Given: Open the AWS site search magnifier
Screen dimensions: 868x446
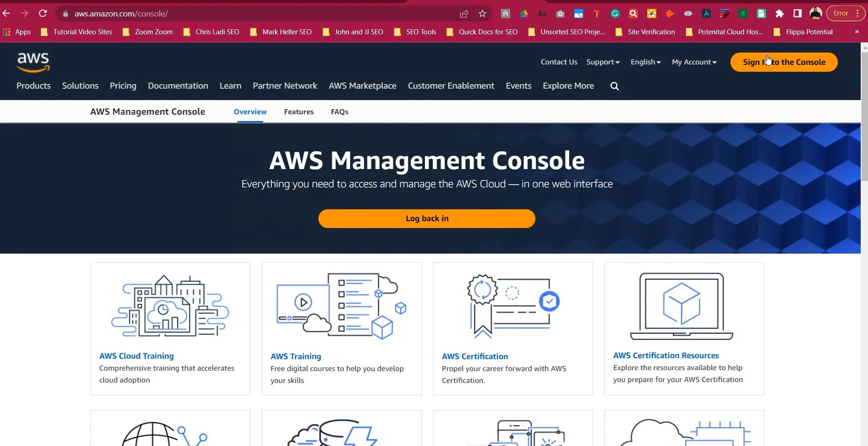Looking at the screenshot, I should pyautogui.click(x=614, y=86).
